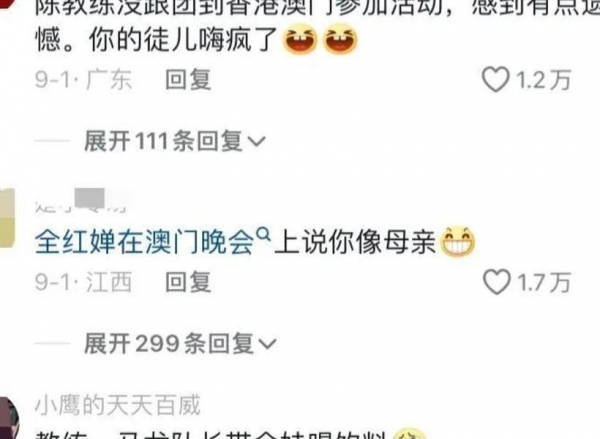Reply to the 江西 comment
Screen dimensions: 600x439
coord(188,282)
